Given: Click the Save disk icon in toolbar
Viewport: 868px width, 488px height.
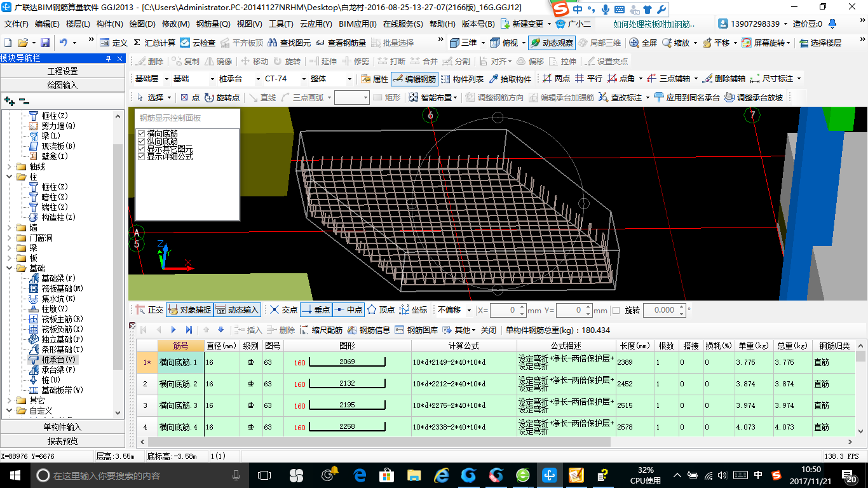Looking at the screenshot, I should (45, 43).
